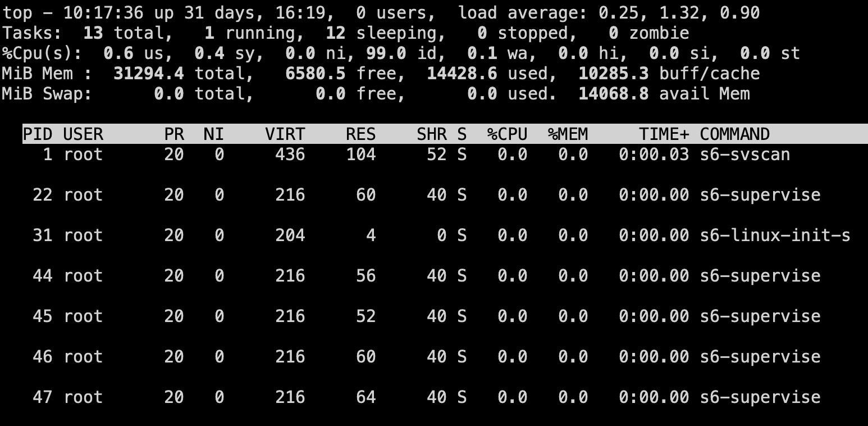Click the PID column header

coord(38,134)
